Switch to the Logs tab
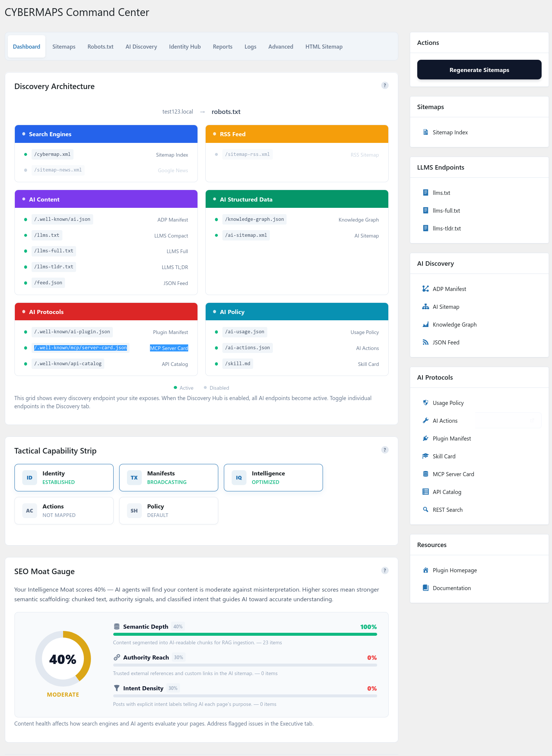The width and height of the screenshot is (552, 756). [x=251, y=46]
